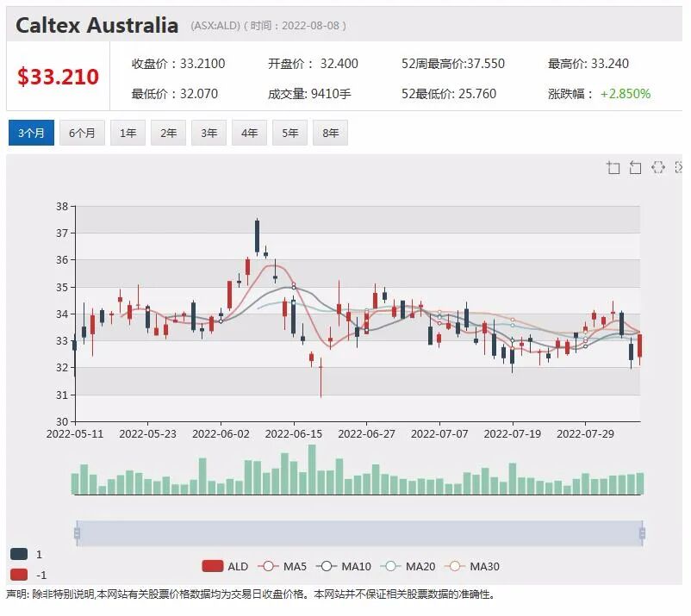
Task: Toggle the ALD candlestick series in legend
Action: click(225, 567)
